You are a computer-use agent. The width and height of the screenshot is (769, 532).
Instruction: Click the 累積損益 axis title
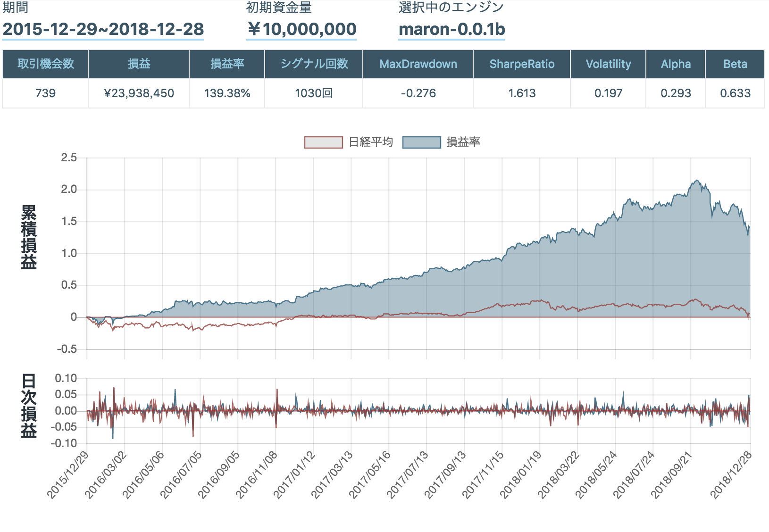coord(29,237)
